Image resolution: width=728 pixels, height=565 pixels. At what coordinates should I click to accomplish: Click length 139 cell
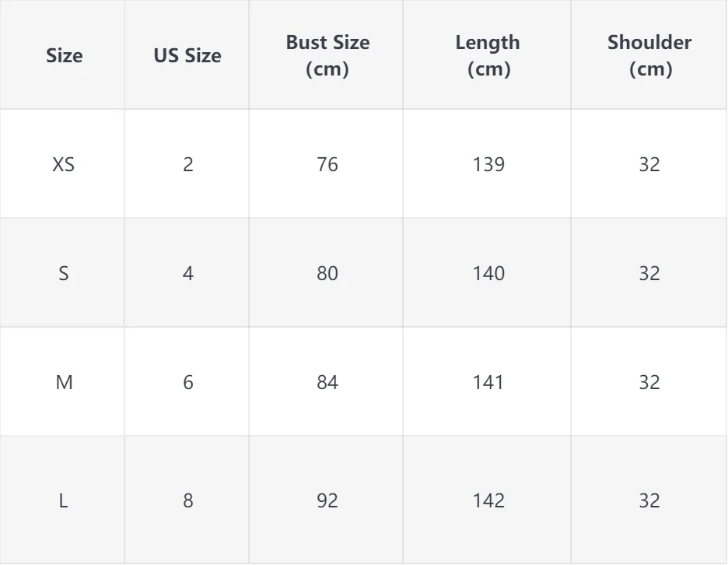[488, 164]
